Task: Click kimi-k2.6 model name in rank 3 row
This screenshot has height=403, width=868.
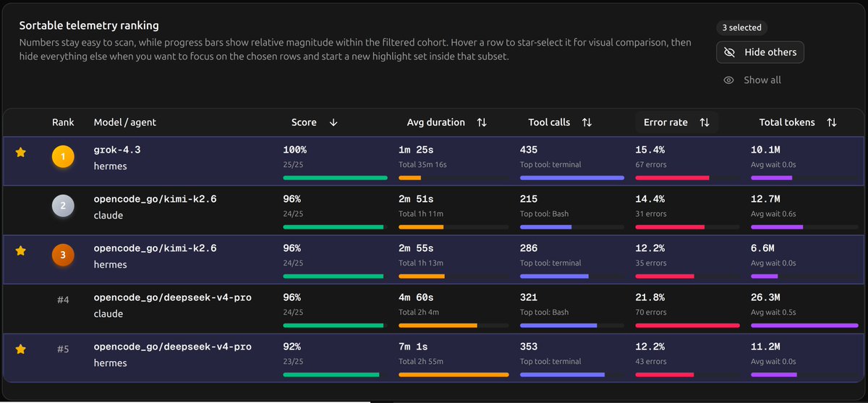Action: [x=156, y=248]
